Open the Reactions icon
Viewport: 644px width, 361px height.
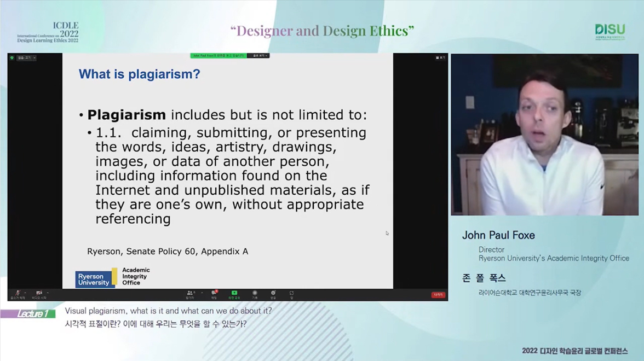tap(273, 294)
